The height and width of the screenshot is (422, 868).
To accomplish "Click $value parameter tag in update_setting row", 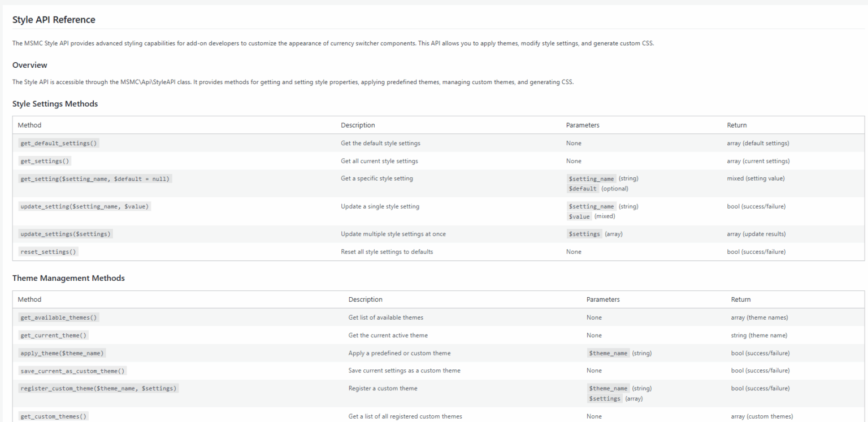I will coord(579,216).
